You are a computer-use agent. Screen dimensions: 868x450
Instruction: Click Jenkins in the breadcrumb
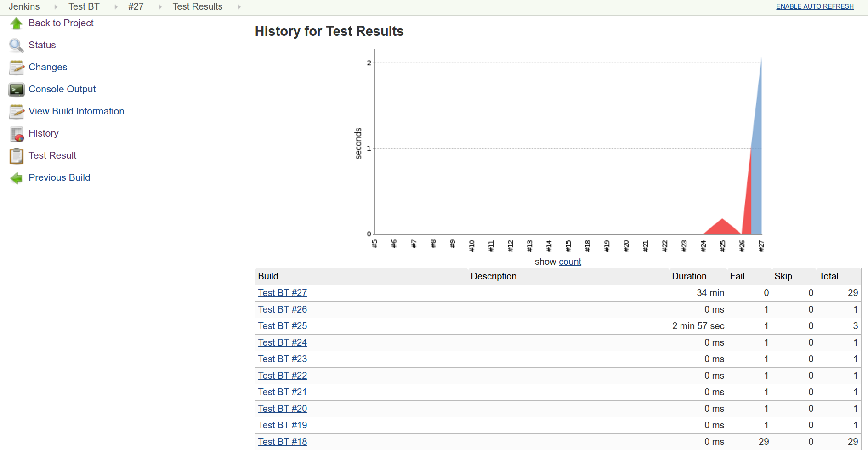(x=24, y=6)
